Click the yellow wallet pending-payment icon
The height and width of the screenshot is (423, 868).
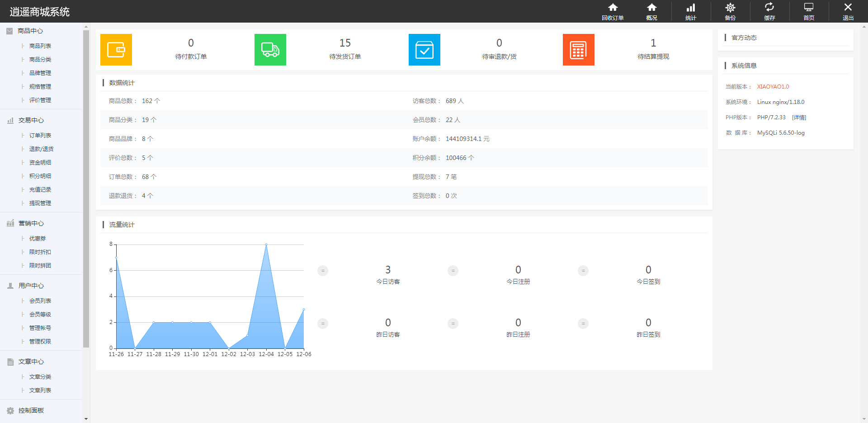[x=116, y=50]
